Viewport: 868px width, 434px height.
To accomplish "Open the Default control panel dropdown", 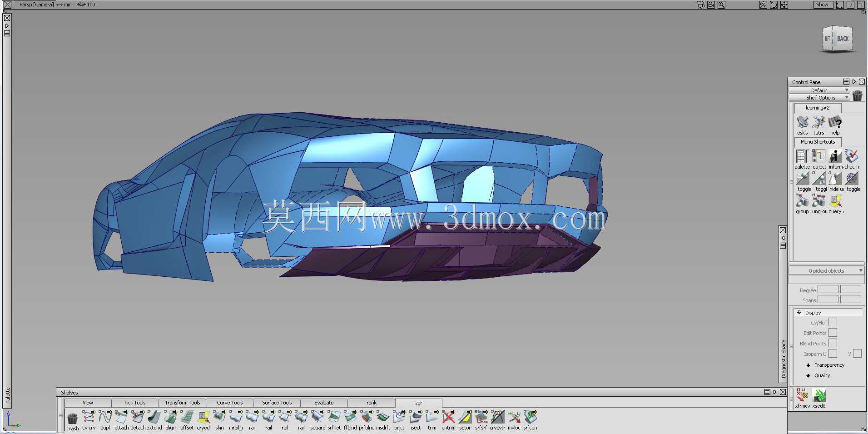I will click(819, 90).
